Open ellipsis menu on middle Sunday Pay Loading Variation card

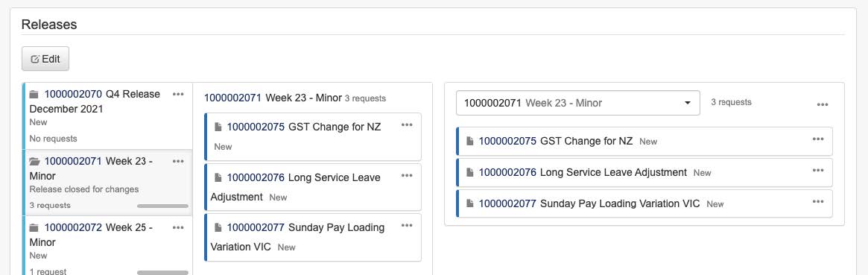(x=407, y=225)
